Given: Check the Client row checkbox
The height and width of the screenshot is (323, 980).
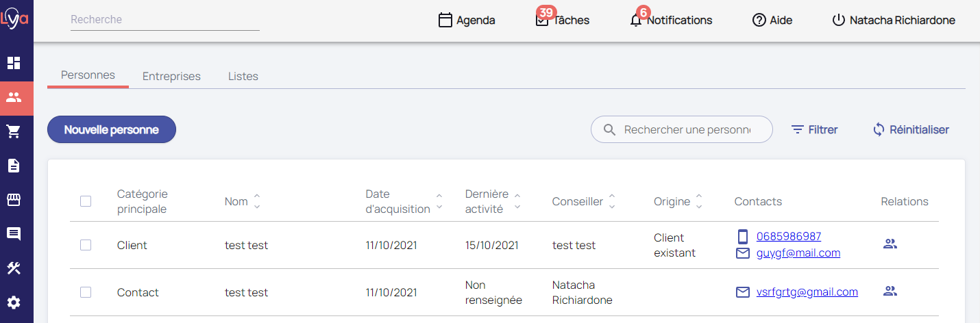Looking at the screenshot, I should point(86,245).
